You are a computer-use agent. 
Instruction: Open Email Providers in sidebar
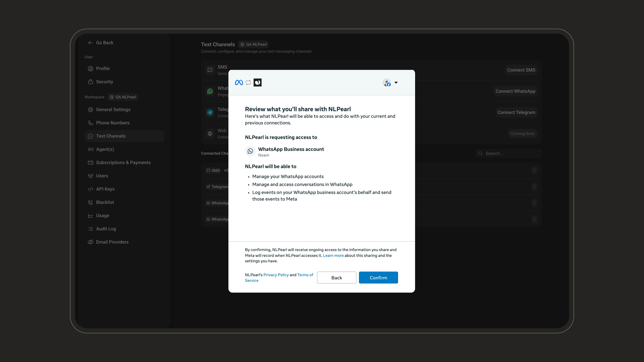124,242
